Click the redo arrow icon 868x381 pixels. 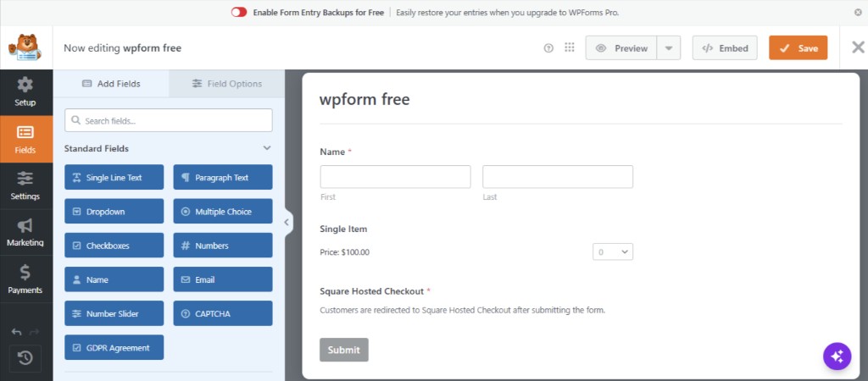coord(34,332)
